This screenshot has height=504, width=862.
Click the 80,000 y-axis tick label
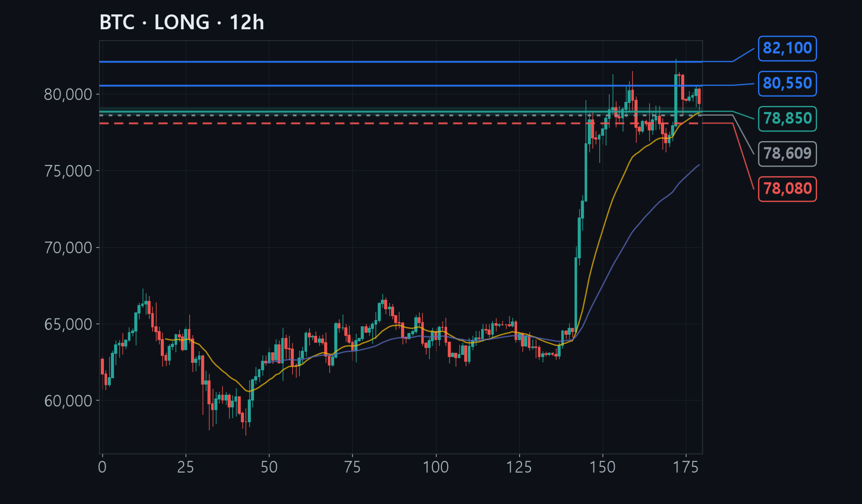point(68,94)
